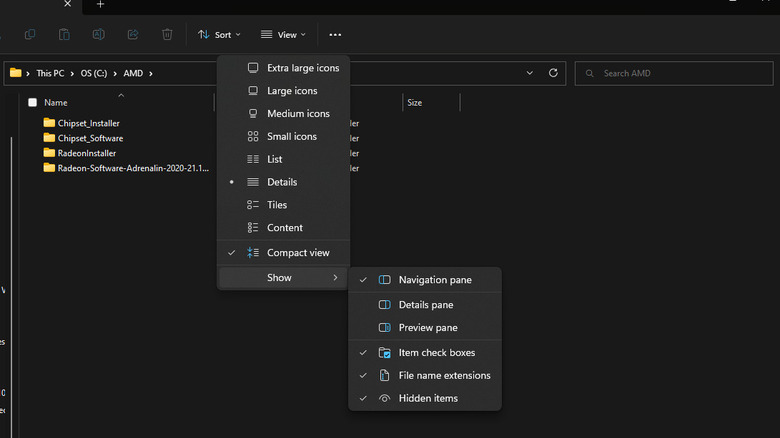780x438 pixels.
Task: Click the Delete trash can icon
Action: pos(167,35)
